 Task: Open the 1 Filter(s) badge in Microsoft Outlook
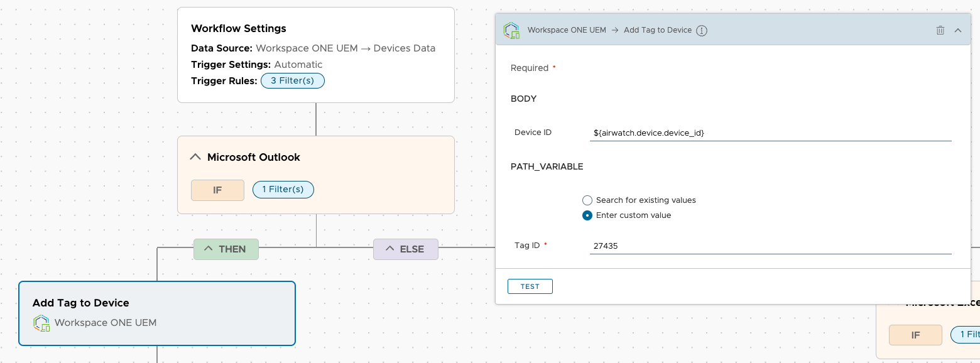pos(283,189)
